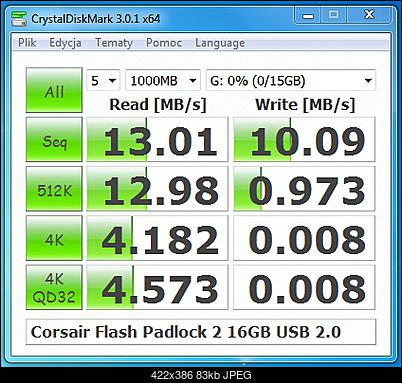
Task: Start the 4K QD32 benchmark test
Action: coord(54,287)
